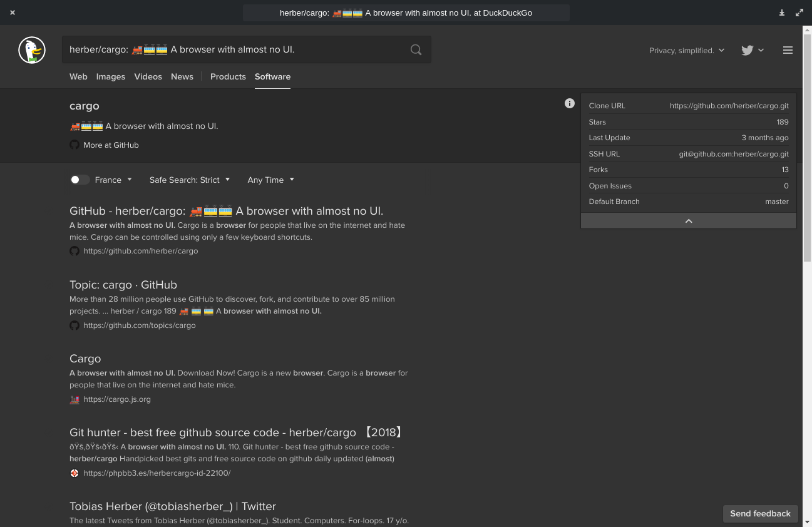Click the DuckDuckGo duck logo
812x527 pixels.
pos(32,50)
